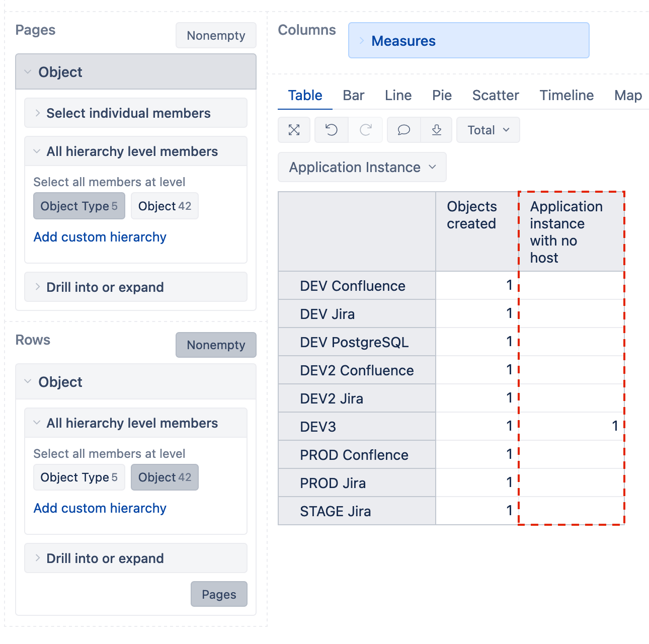Open the Total dropdown
This screenshot has height=644, width=649.
point(488,130)
